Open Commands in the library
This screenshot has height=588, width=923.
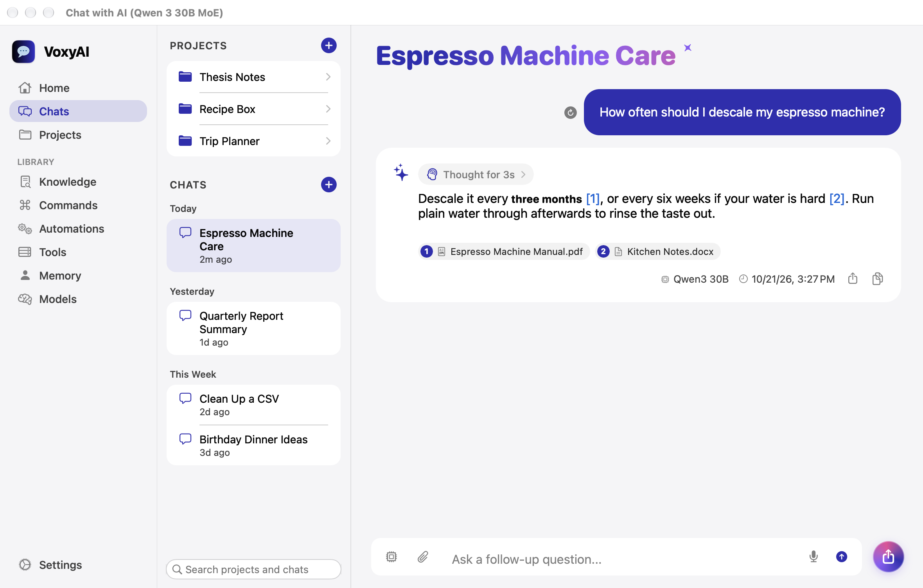click(x=78, y=205)
